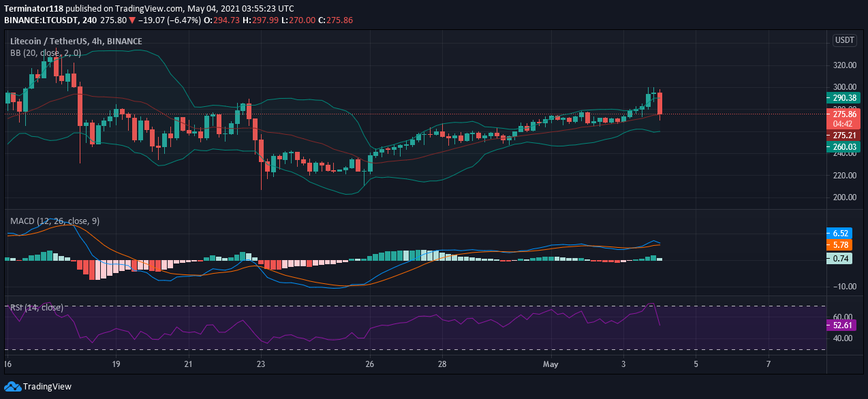Click the red 275.86 current price tag
This screenshot has height=399, width=868.
click(x=844, y=114)
